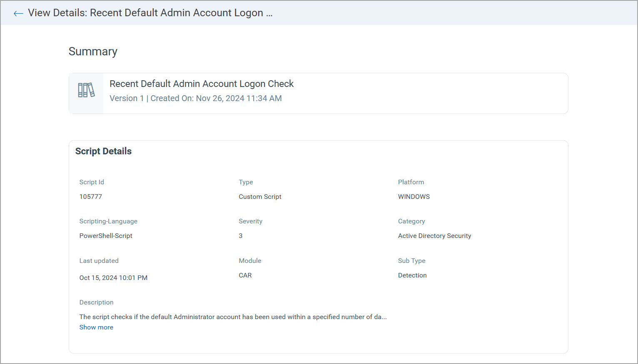Click the truncated description text

[233, 317]
